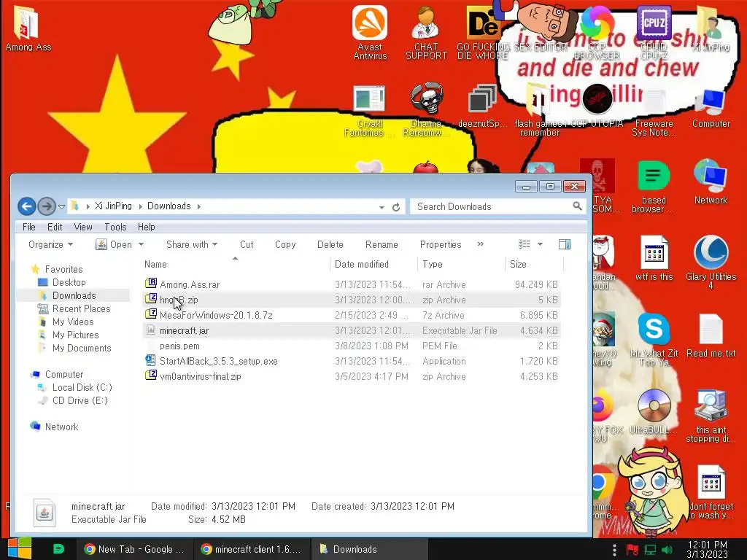Open the recent locations dropdown arrow
Image resolution: width=747 pixels, height=560 pixels.
point(61,206)
